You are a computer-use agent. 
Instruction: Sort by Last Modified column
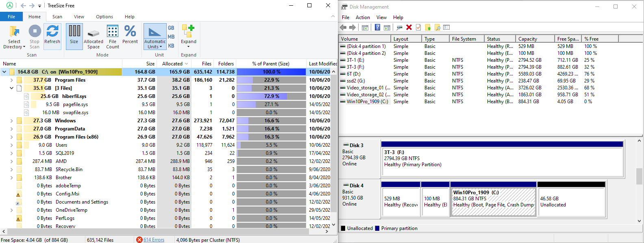tap(322, 64)
